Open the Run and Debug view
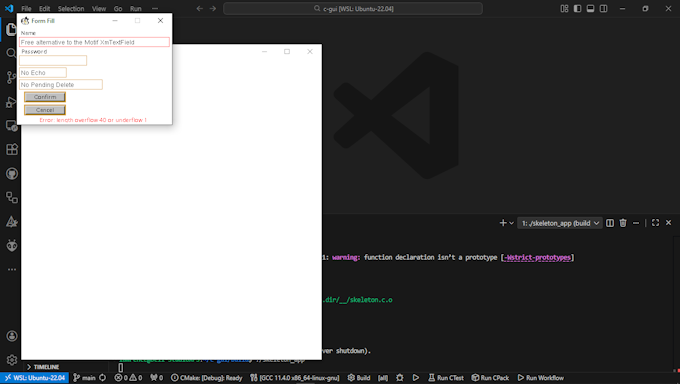The height and width of the screenshot is (384, 680). pyautogui.click(x=11, y=102)
